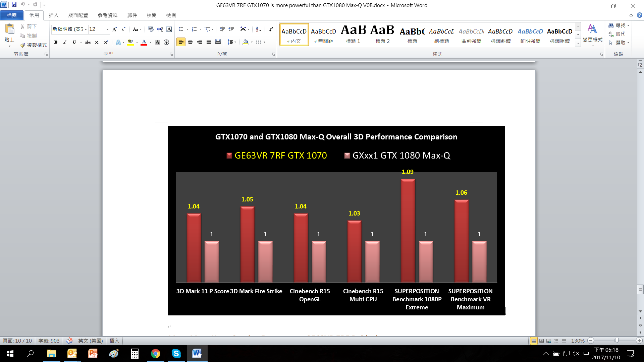
Task: Click the Replace (取代) command
Action: click(617, 34)
